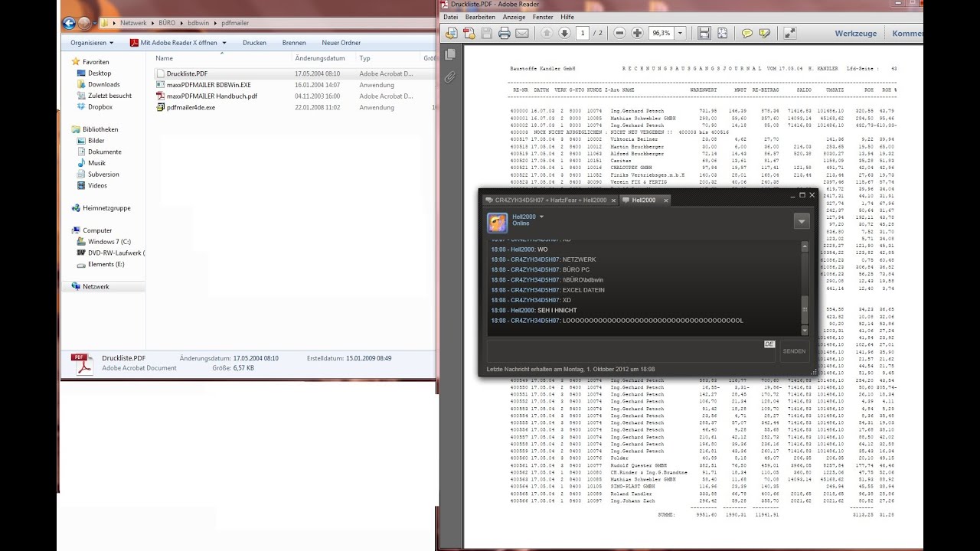Viewport: 980px width, 551px height.
Task: Select the highlight text tool icon
Action: click(x=764, y=33)
